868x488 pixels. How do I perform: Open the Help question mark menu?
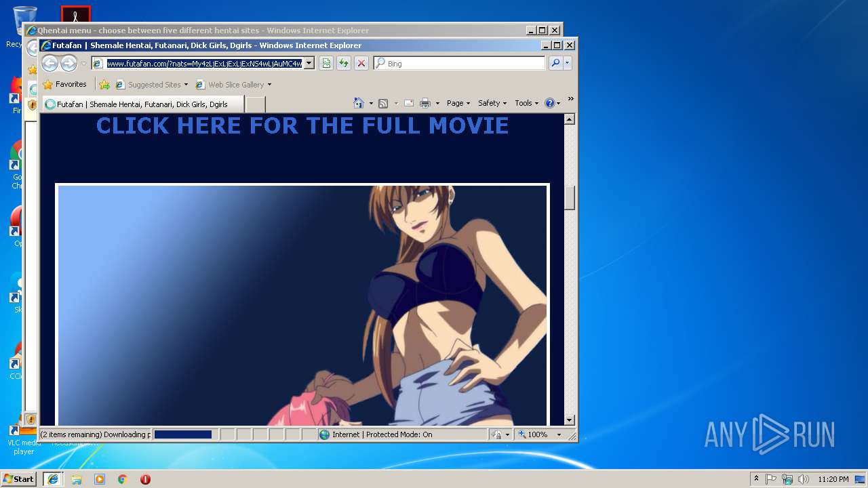point(553,103)
